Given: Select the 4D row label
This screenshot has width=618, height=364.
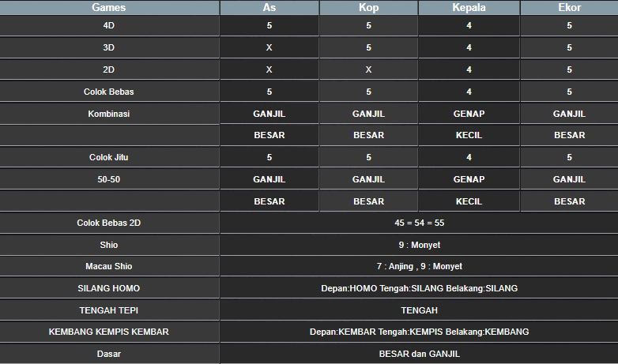Looking at the screenshot, I should click(x=109, y=25).
